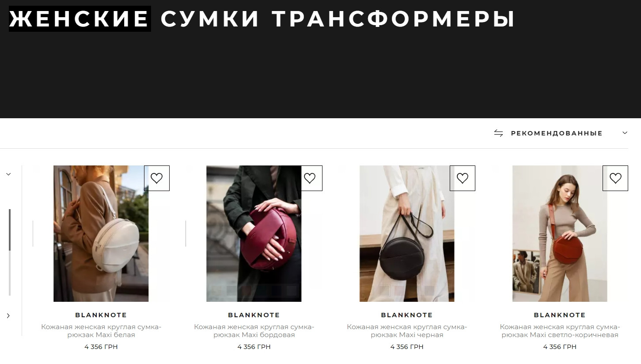
Task: Open link 'Кожаная женская круглая сумка-рюкзак Maxi бордовая'
Action: (x=254, y=331)
